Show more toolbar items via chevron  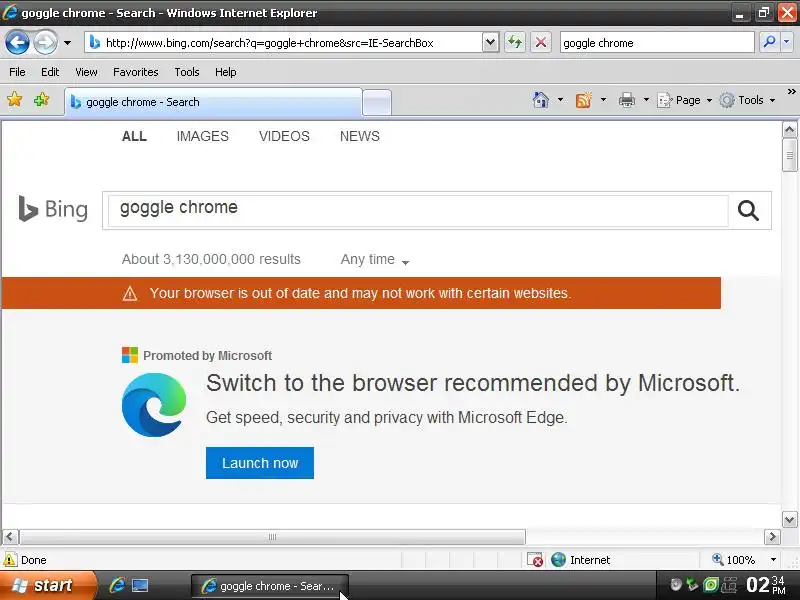tap(791, 92)
